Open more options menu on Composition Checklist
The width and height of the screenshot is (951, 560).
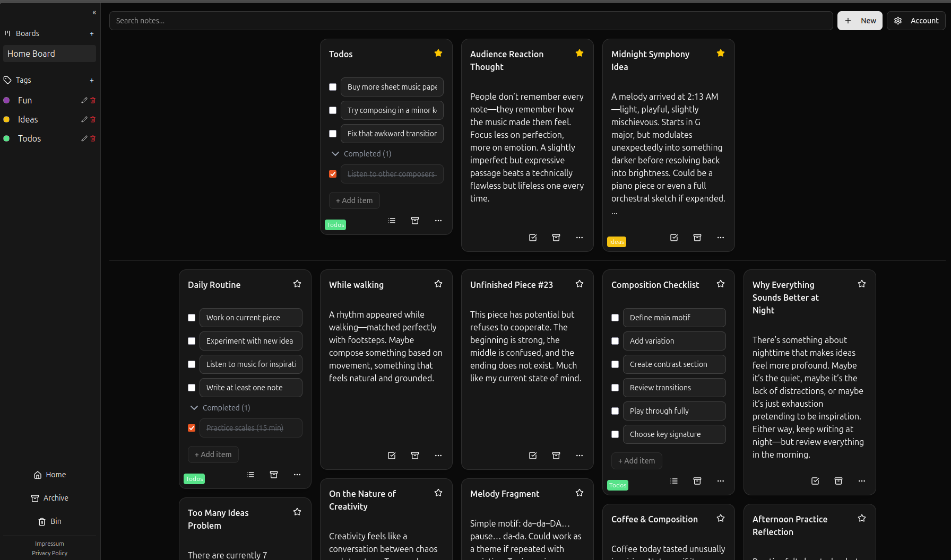(721, 481)
